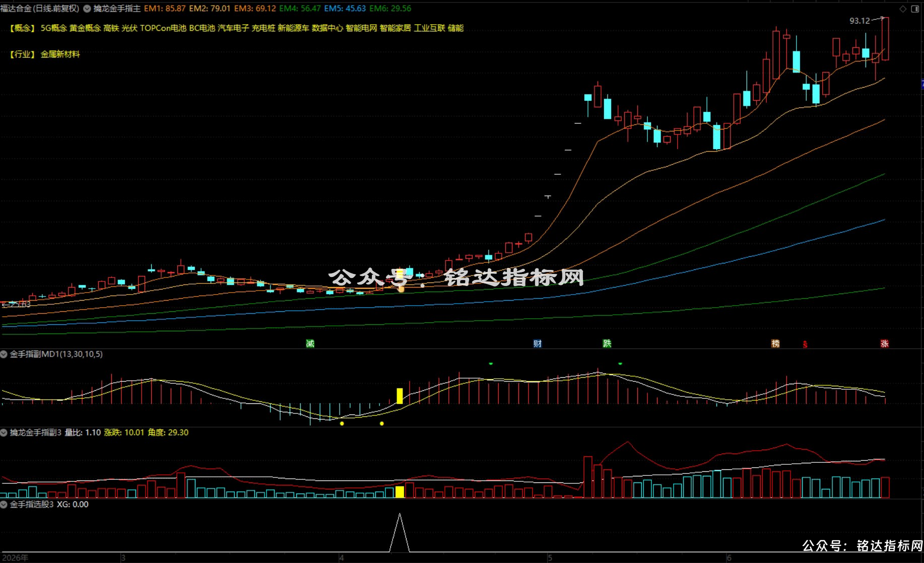Select the EM4: 56.47 value
The image size is (924, 563).
click(300, 9)
